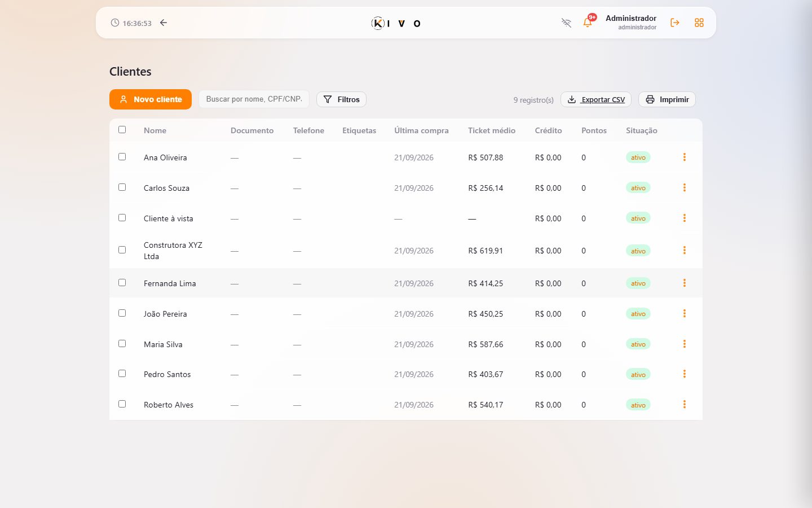812x508 pixels.
Task: Open row actions menu for Ana Oliveira
Action: coord(685,157)
